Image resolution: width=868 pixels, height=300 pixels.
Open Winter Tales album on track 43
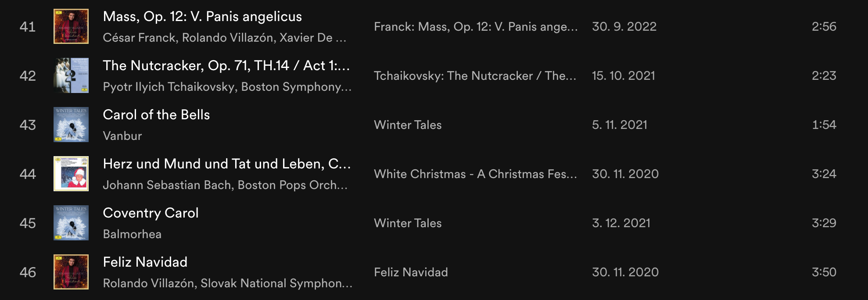tap(408, 125)
